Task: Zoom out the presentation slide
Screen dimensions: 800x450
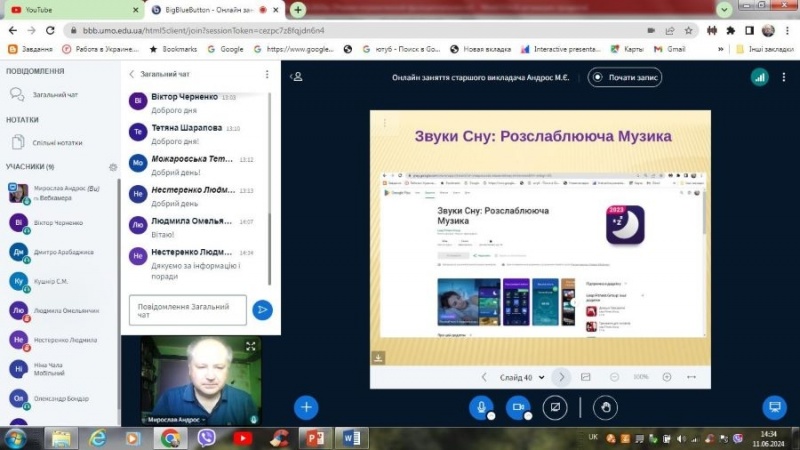Action: 614,377
